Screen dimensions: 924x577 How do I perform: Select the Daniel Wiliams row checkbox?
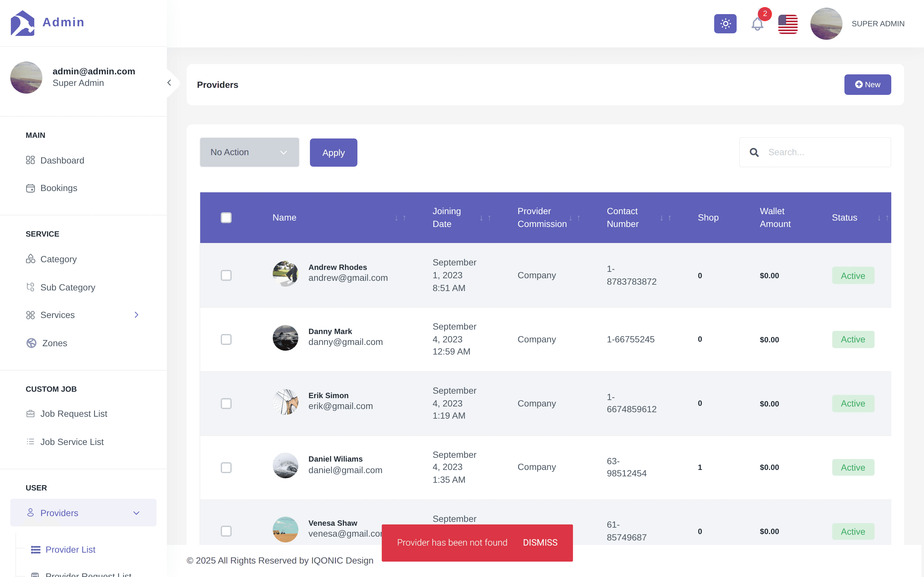[226, 467]
